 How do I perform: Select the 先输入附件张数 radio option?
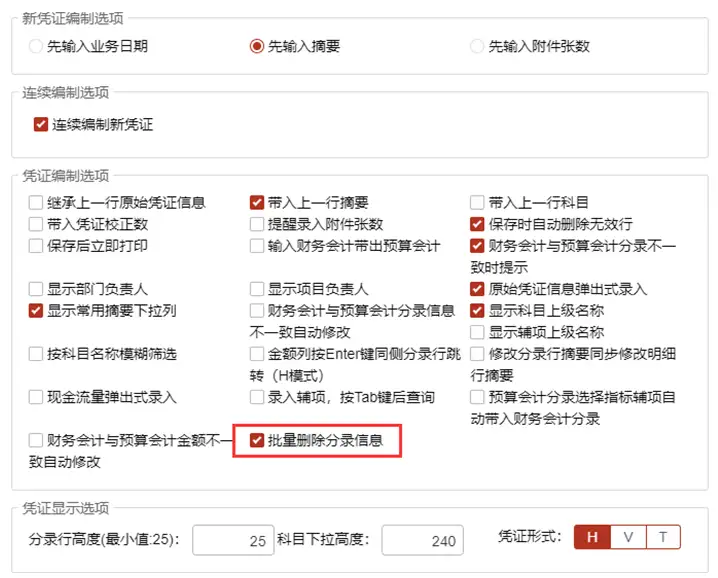(477, 46)
